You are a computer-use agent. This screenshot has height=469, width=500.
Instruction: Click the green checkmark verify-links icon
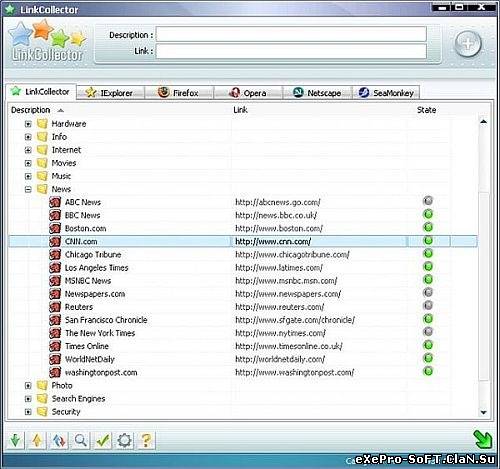tap(103, 441)
